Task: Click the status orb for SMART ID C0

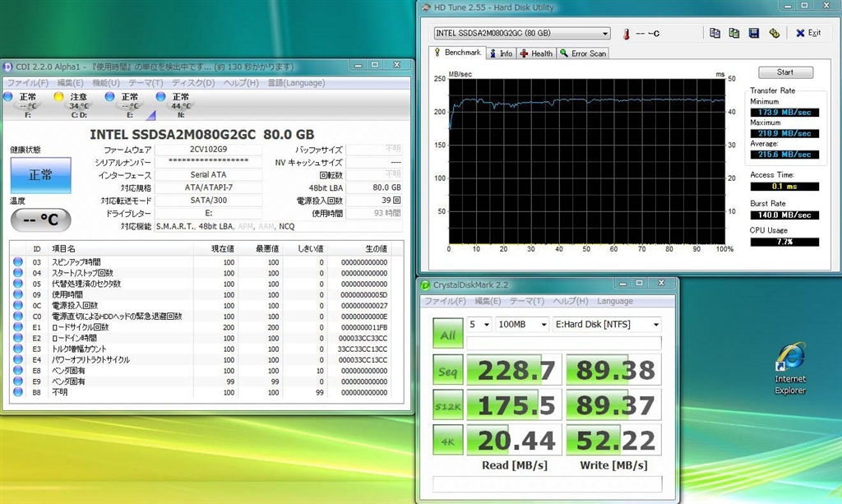Action: coord(18,317)
